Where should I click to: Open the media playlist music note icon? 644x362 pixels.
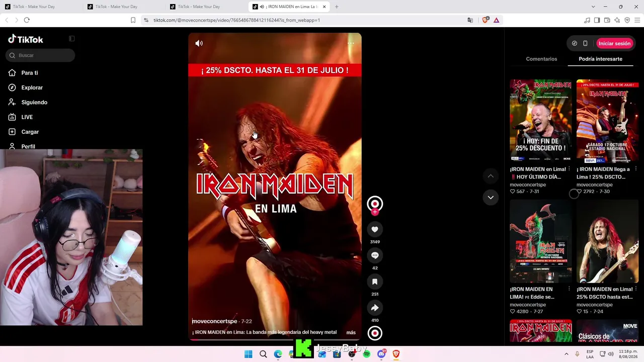tap(587, 20)
